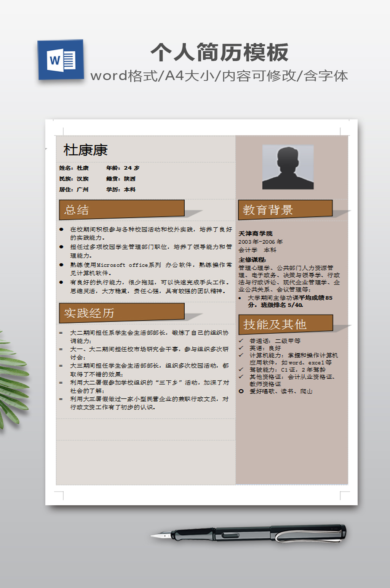
Task: Click the 技能及其他 section banner
Action: 286,325
